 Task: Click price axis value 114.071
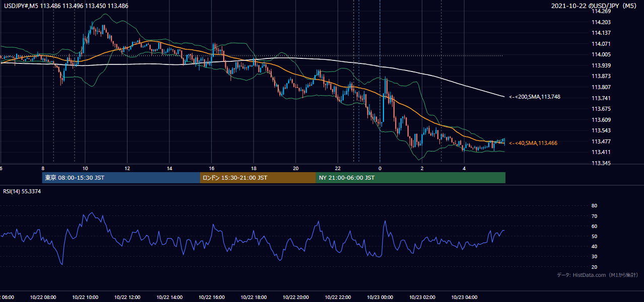click(601, 44)
